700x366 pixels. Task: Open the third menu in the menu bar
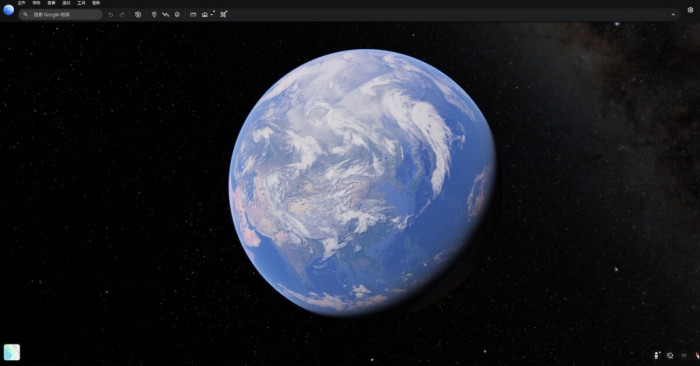(x=51, y=3)
